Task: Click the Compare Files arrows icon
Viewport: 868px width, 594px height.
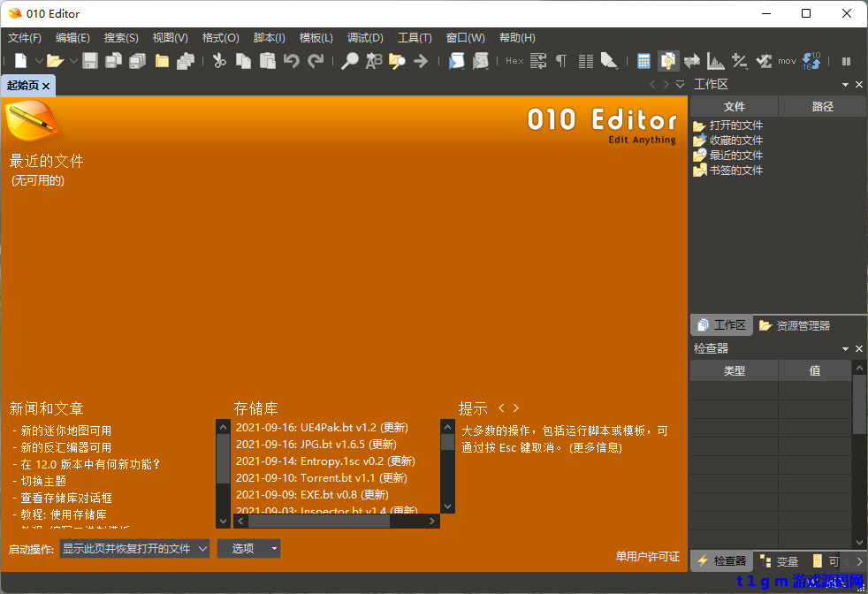Action: pyautogui.click(x=691, y=61)
